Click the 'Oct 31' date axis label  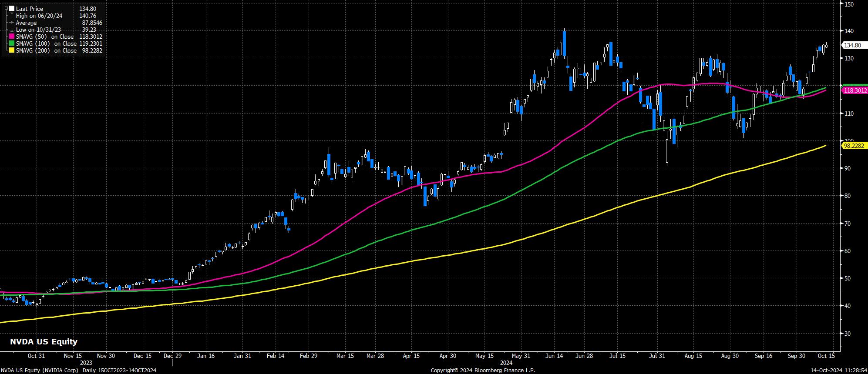click(36, 356)
